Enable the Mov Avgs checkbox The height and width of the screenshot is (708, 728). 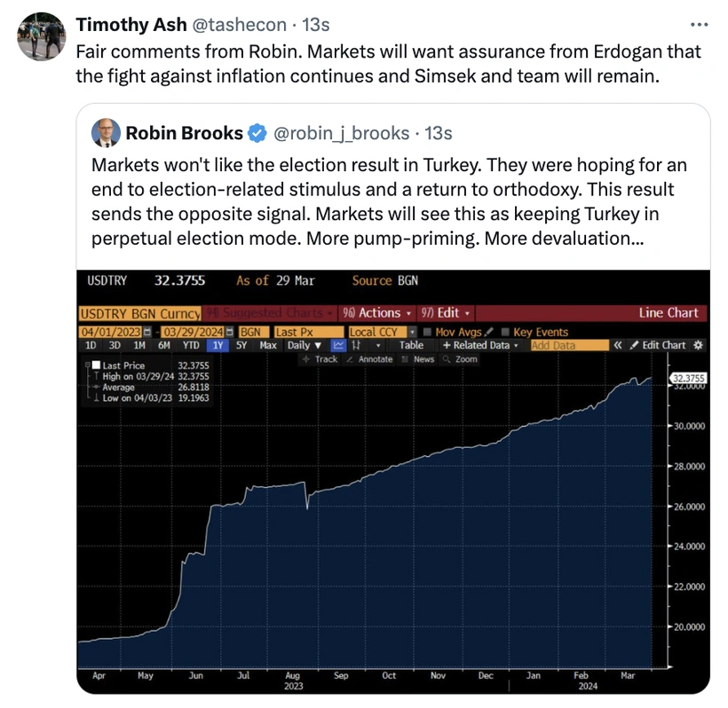[x=428, y=333]
